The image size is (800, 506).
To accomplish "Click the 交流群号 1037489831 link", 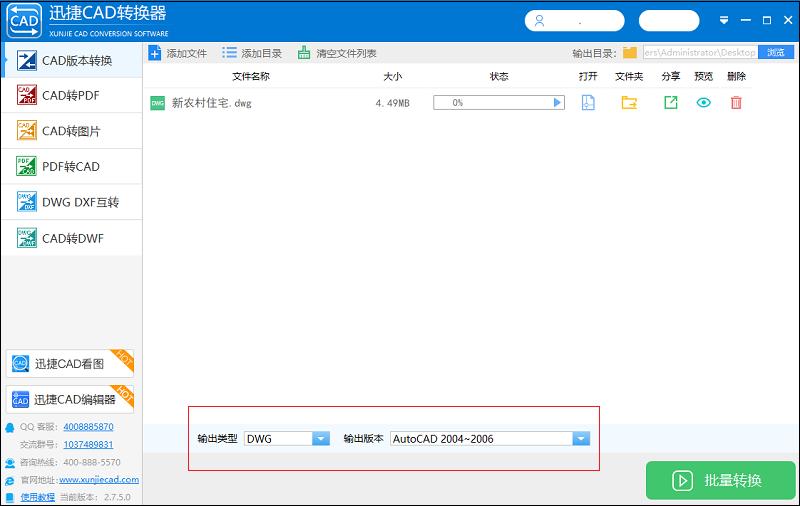I will [88, 444].
